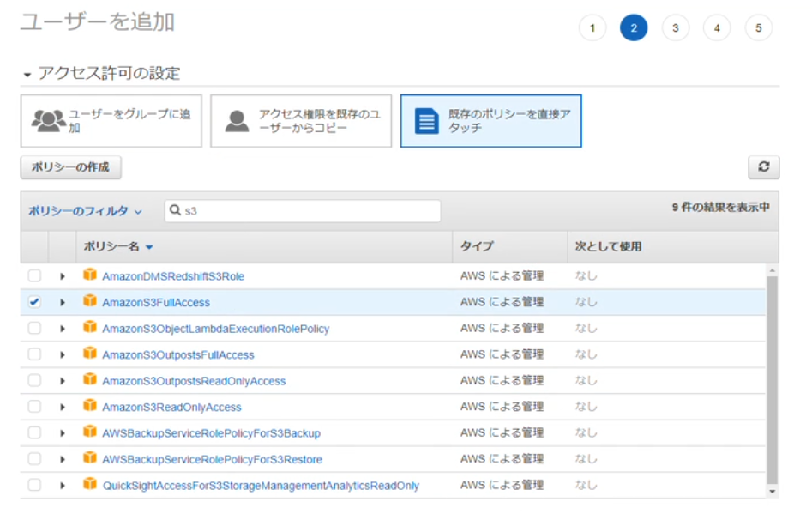812x514 pixels.
Task: Expand the AmazonDMSRedshiftS3Role row details
Action: click(x=62, y=276)
